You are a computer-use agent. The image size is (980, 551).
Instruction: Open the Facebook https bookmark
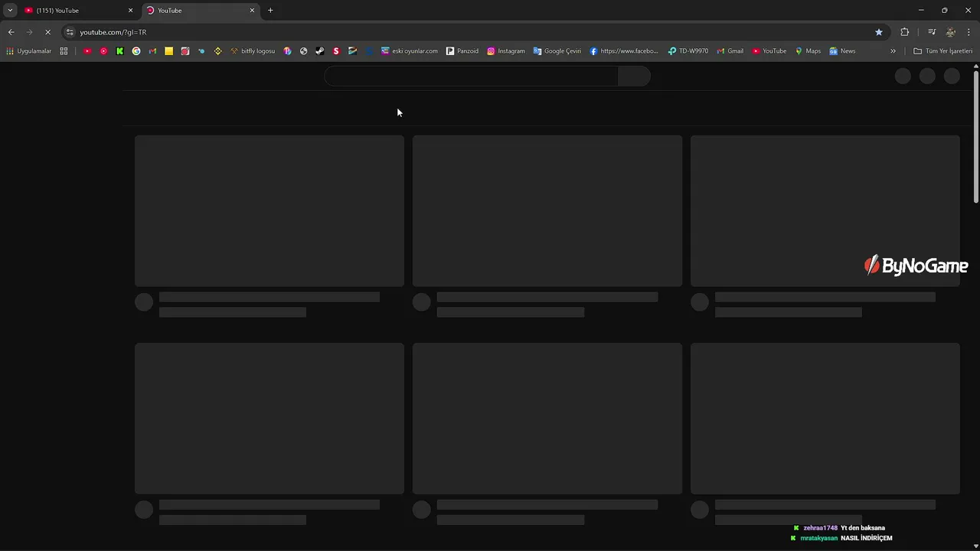624,51
